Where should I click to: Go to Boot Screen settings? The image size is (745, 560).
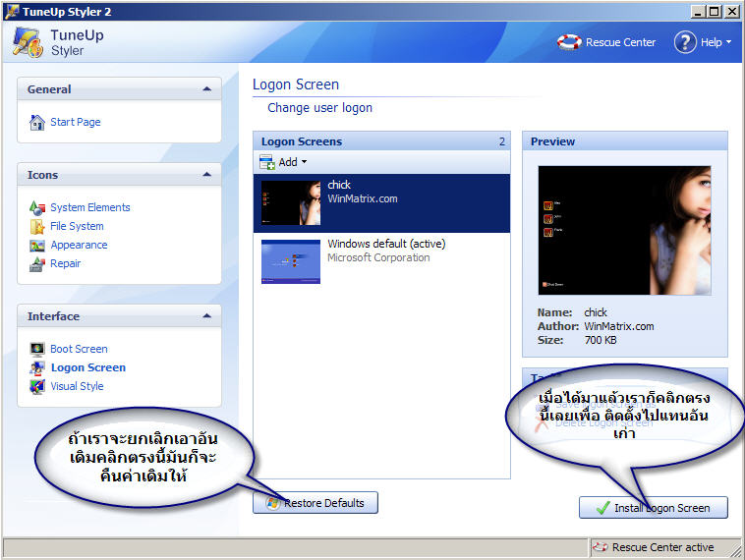pos(79,349)
